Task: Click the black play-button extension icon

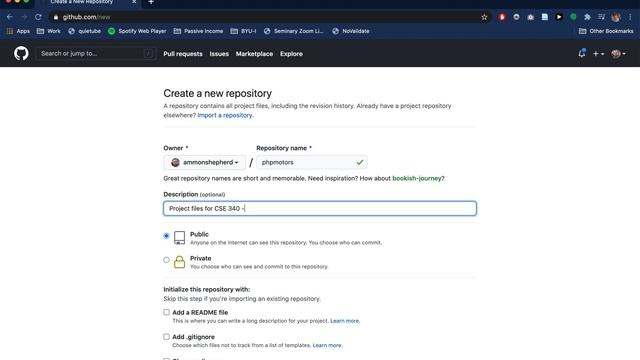Action: (x=559, y=17)
